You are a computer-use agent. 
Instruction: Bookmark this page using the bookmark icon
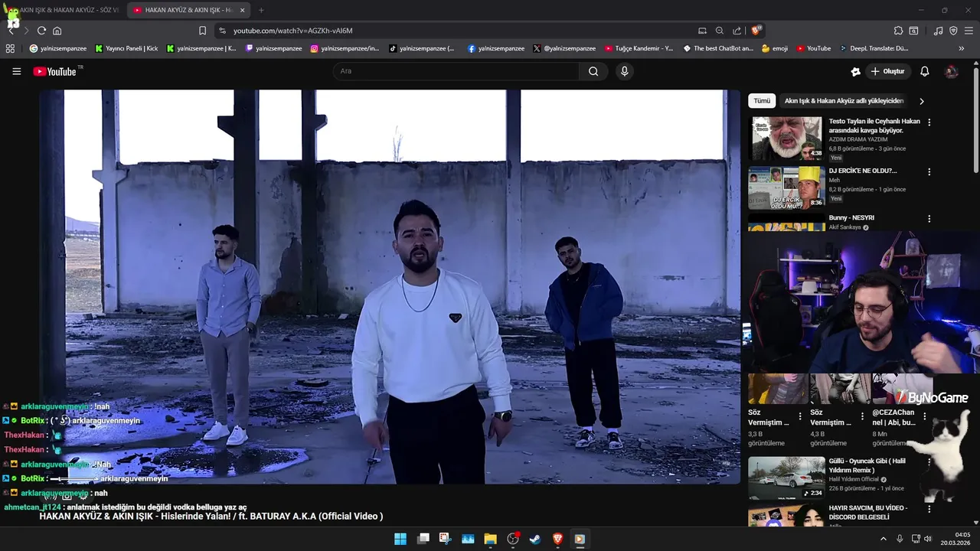(x=202, y=31)
